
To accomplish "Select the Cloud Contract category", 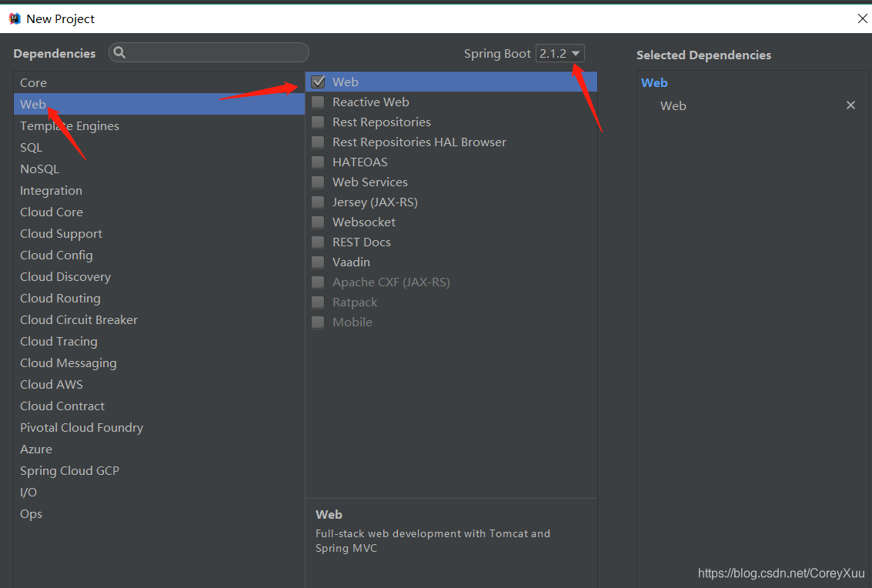I will point(159,406).
